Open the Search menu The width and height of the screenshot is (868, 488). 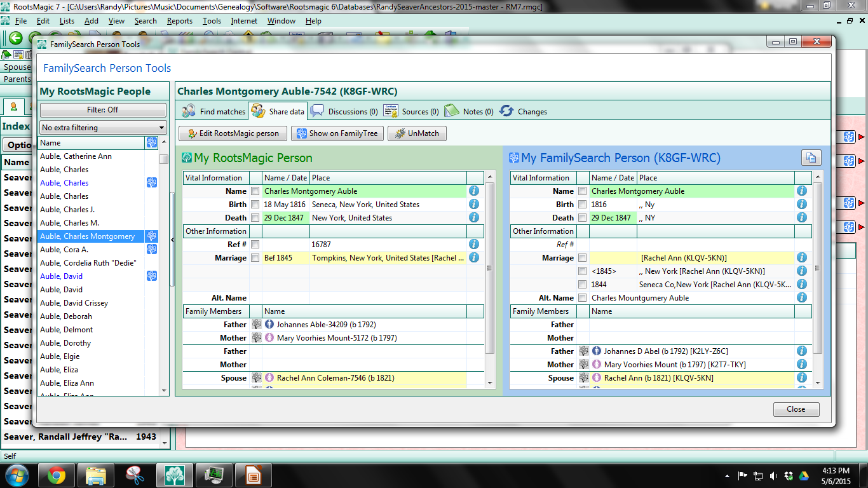[146, 20]
